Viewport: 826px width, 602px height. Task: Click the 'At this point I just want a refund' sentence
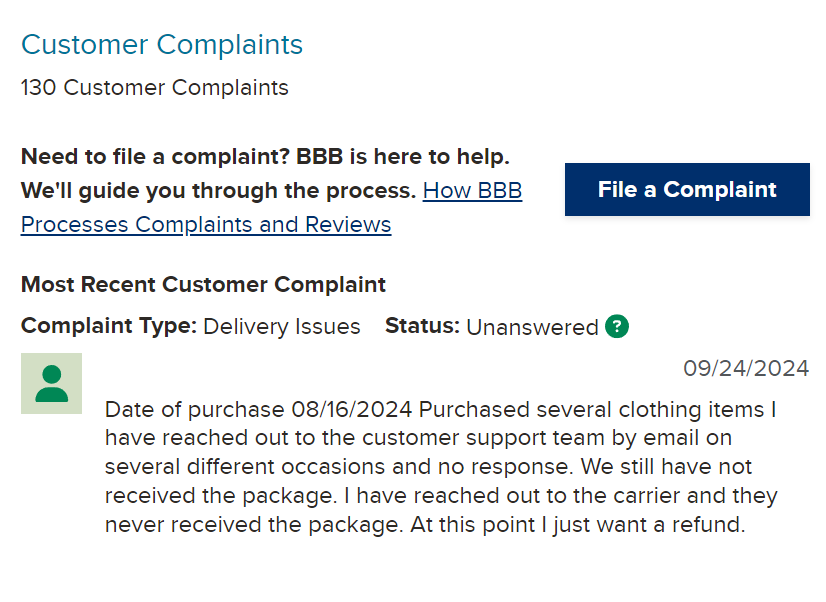578,525
